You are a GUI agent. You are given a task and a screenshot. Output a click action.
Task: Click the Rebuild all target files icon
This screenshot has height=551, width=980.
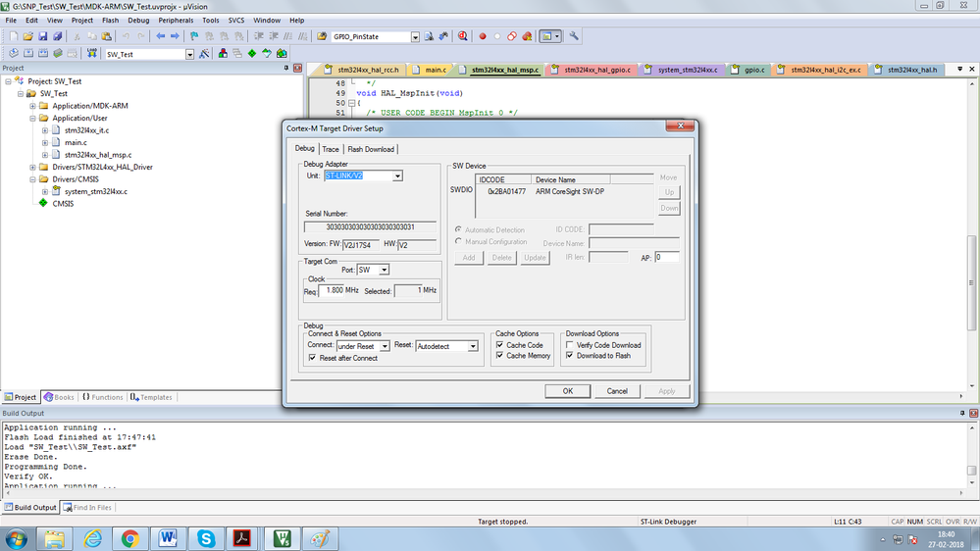coord(43,54)
